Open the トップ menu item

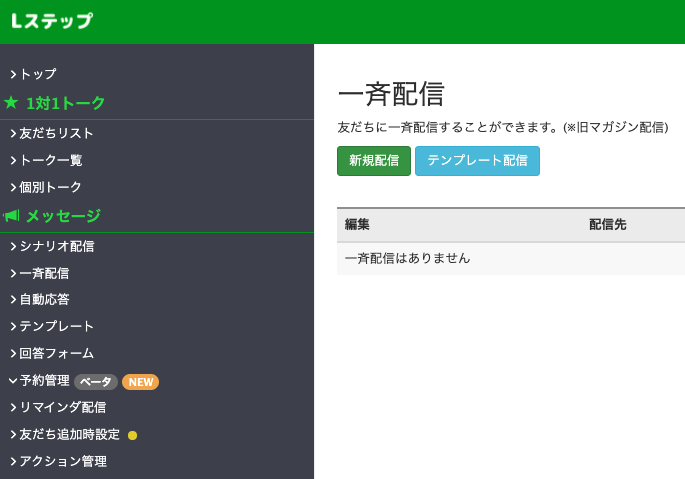pos(38,74)
